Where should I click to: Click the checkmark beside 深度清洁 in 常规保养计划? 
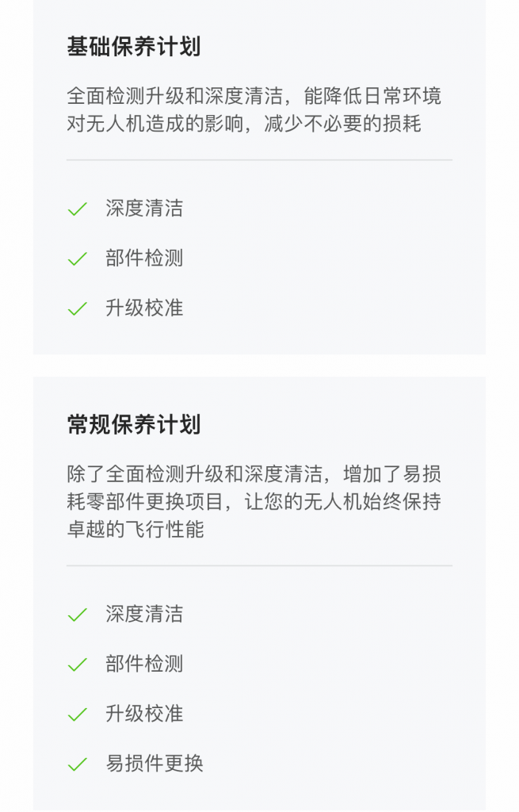(x=78, y=615)
